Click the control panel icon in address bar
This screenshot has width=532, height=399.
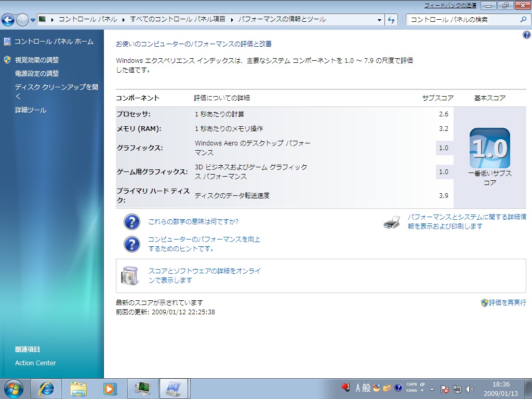pyautogui.click(x=42, y=19)
